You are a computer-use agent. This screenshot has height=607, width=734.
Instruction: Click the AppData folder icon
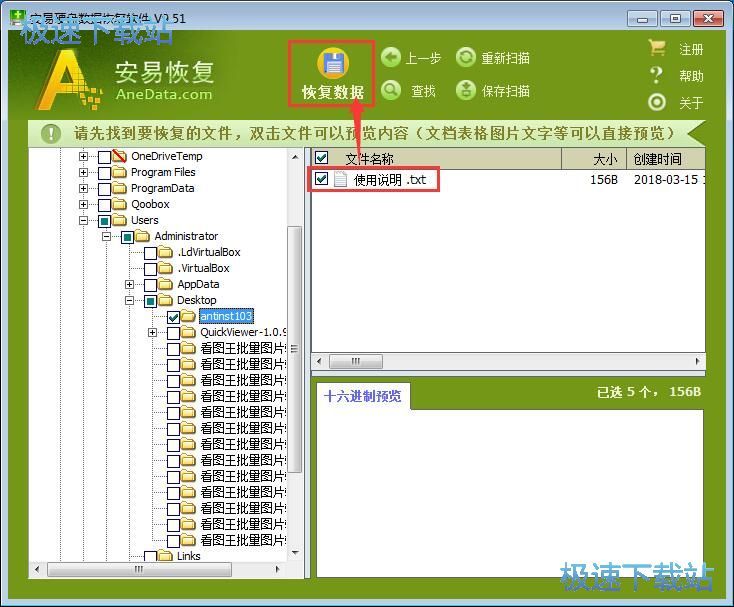click(x=165, y=284)
